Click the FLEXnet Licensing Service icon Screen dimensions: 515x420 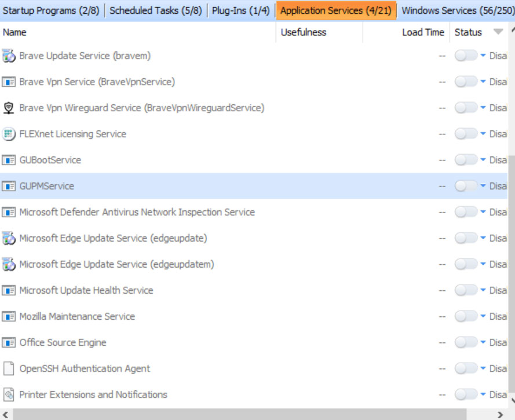9,134
